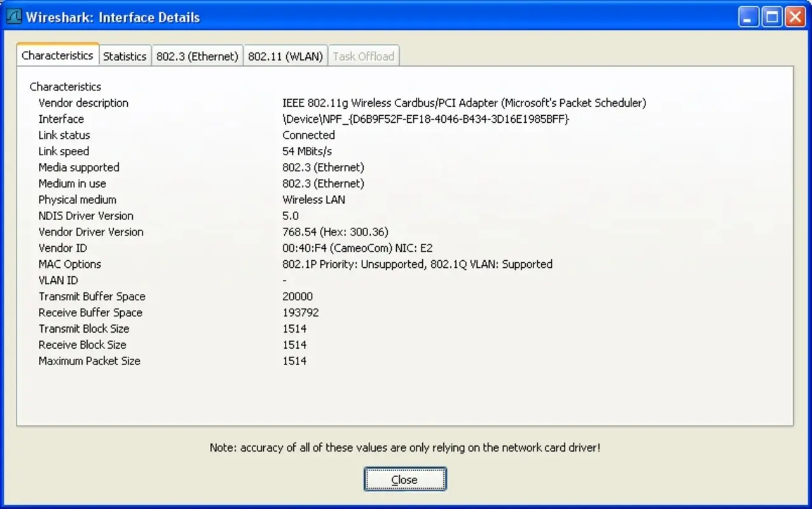
Task: Click the Characteristics tab
Action: pos(57,55)
